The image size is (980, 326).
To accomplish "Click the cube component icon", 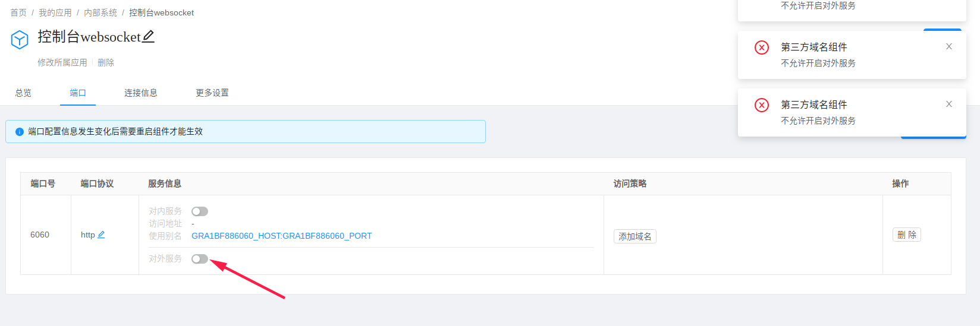I will coord(20,40).
